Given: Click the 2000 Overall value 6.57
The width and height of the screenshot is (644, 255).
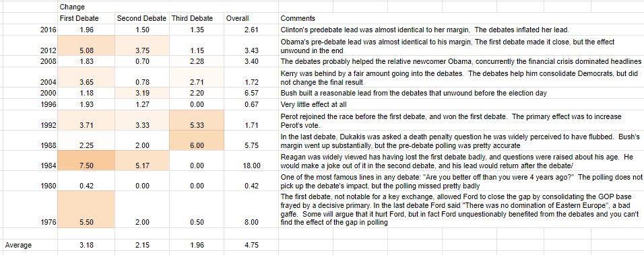Looking at the screenshot, I should tap(251, 93).
